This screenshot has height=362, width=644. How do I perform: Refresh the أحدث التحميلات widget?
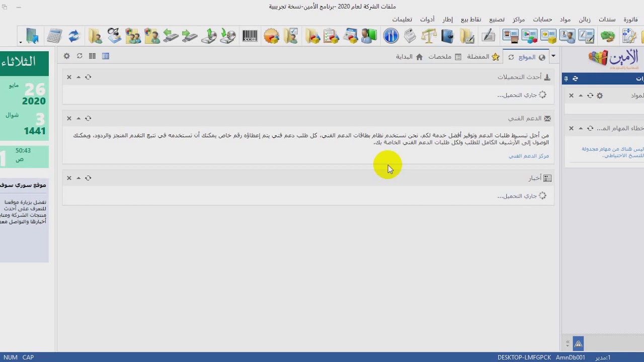(88, 77)
